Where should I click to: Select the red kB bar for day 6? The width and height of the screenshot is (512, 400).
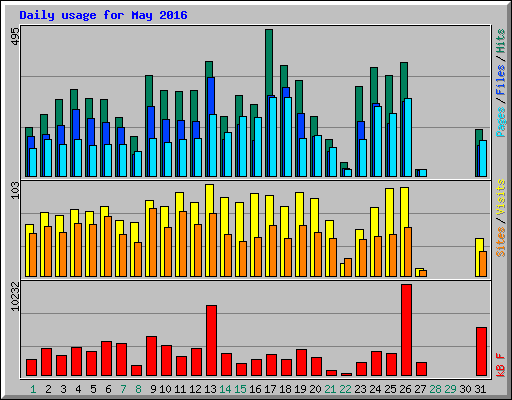coord(107,358)
